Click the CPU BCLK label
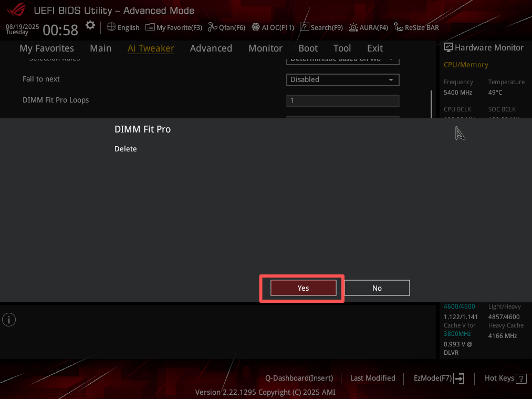Image resolution: width=532 pixels, height=399 pixels. pyautogui.click(x=457, y=109)
